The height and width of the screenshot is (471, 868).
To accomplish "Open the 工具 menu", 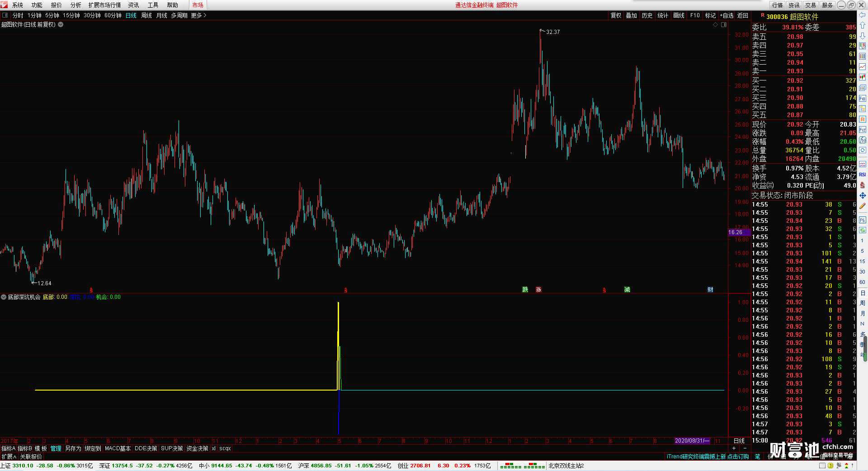I will pyautogui.click(x=153, y=5).
